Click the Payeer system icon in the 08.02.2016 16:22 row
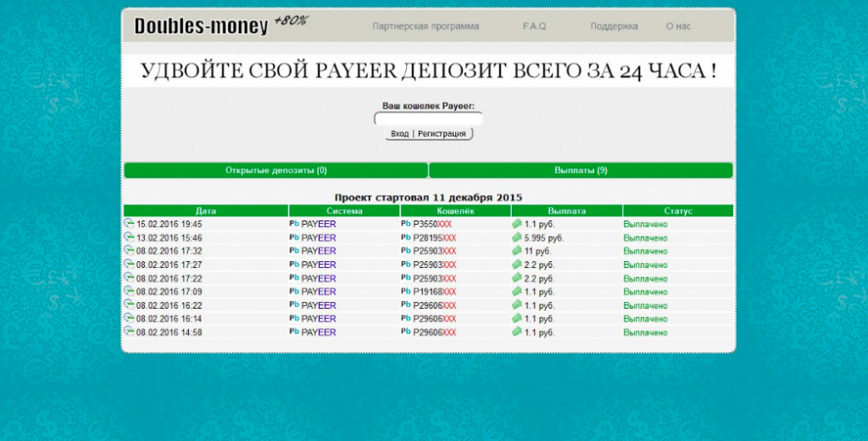 (294, 304)
